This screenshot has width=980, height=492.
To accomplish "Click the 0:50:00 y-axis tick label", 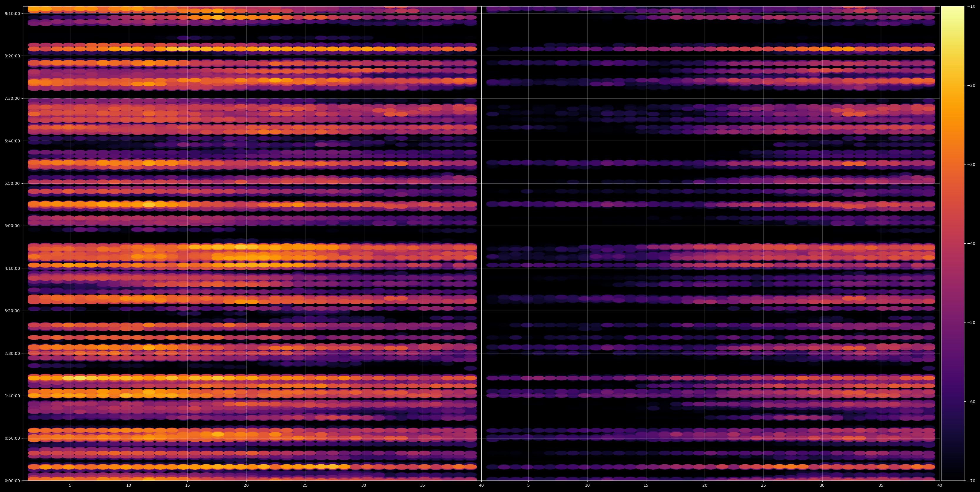I will (12, 438).
